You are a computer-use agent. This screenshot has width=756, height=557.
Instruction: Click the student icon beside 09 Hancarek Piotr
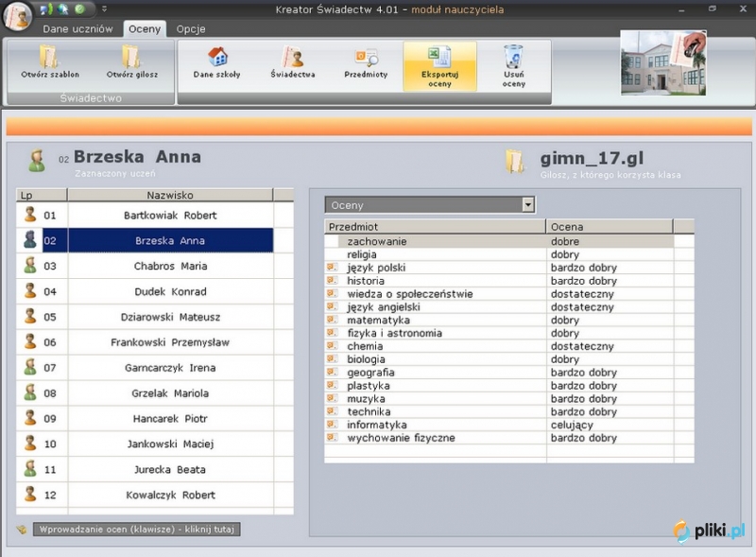(x=30, y=417)
